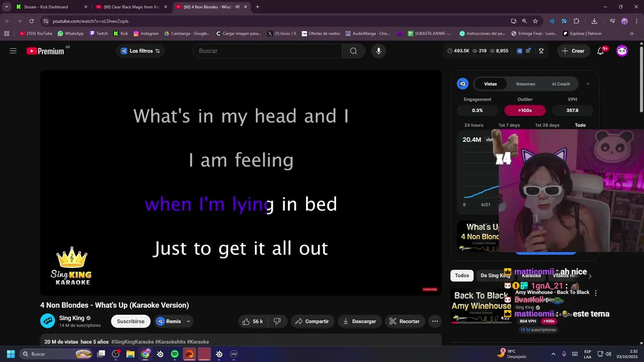Viewport: 644px width, 362px height.
Task: Open Sing King channel avatar
Action: [47, 321]
